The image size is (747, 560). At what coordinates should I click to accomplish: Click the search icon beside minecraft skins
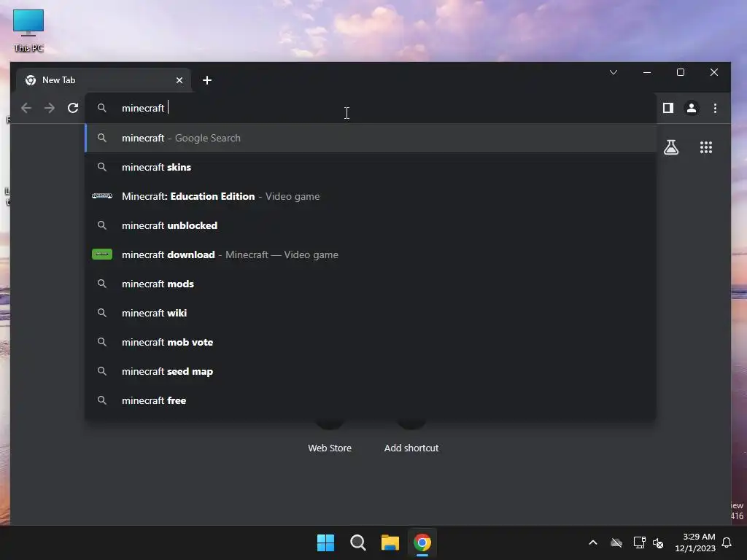click(102, 167)
